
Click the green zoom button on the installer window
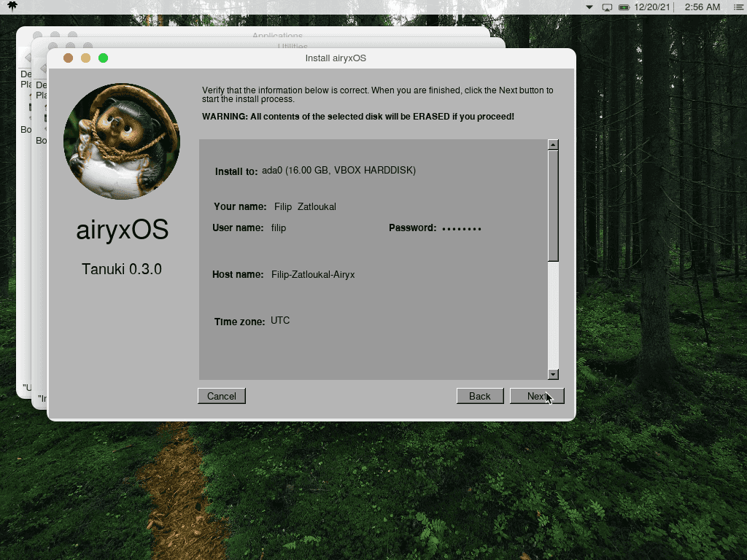point(103,57)
